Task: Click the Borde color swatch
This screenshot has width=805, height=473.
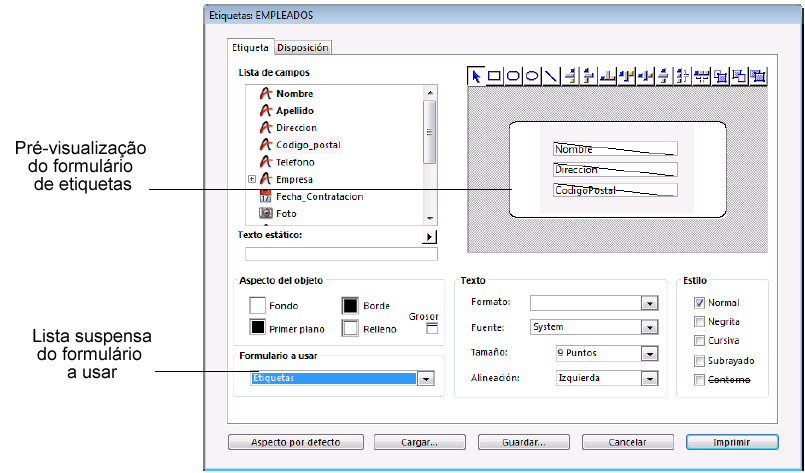Action: pyautogui.click(x=351, y=305)
